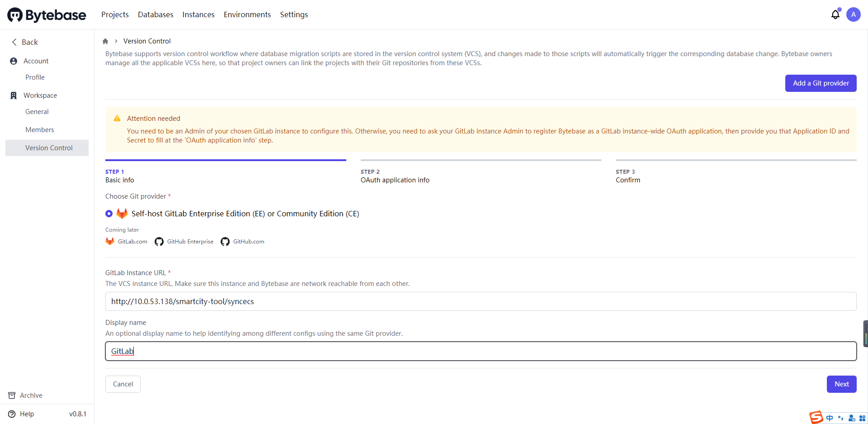Viewport: 868px width, 424px height.
Task: Open the Databases menu
Action: [x=156, y=14]
